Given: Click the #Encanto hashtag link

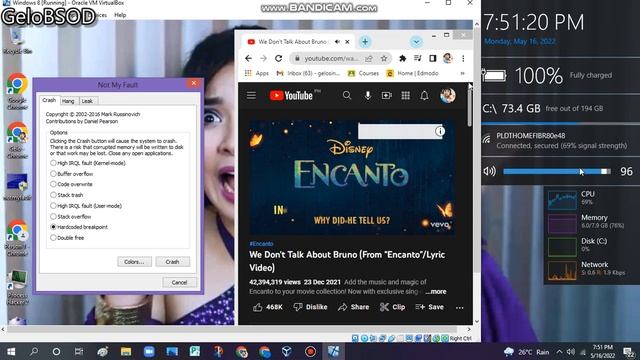Looking at the screenshot, I should coord(261,244).
